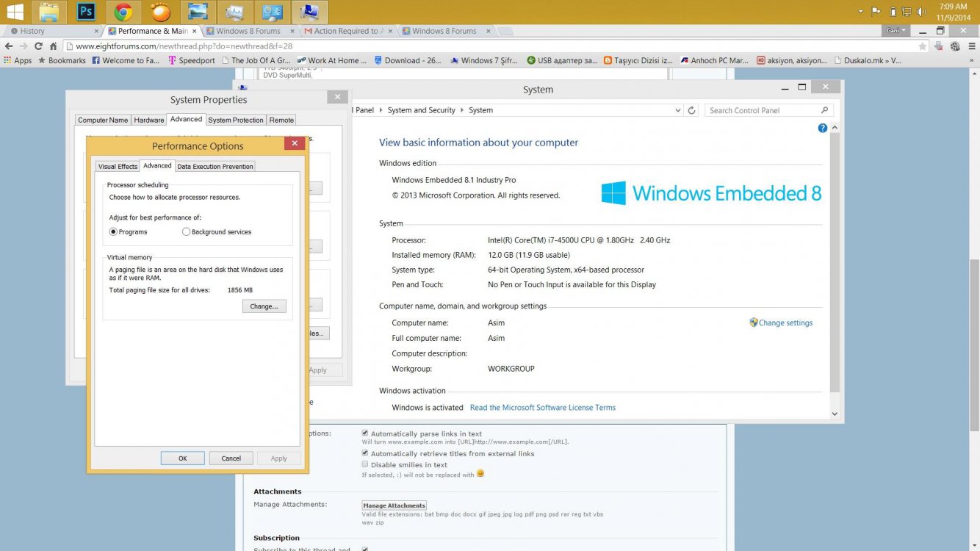Select the Programs radio button

tap(113, 231)
